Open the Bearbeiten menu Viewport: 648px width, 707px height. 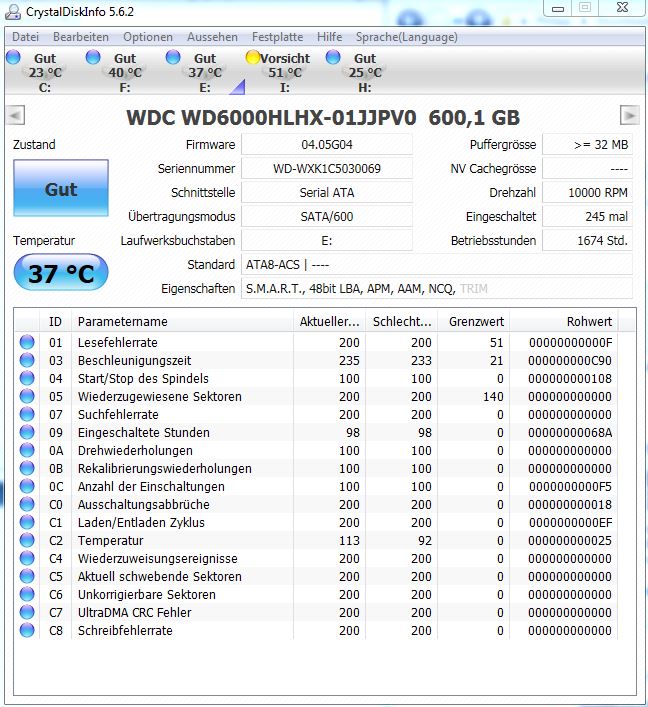(81, 37)
